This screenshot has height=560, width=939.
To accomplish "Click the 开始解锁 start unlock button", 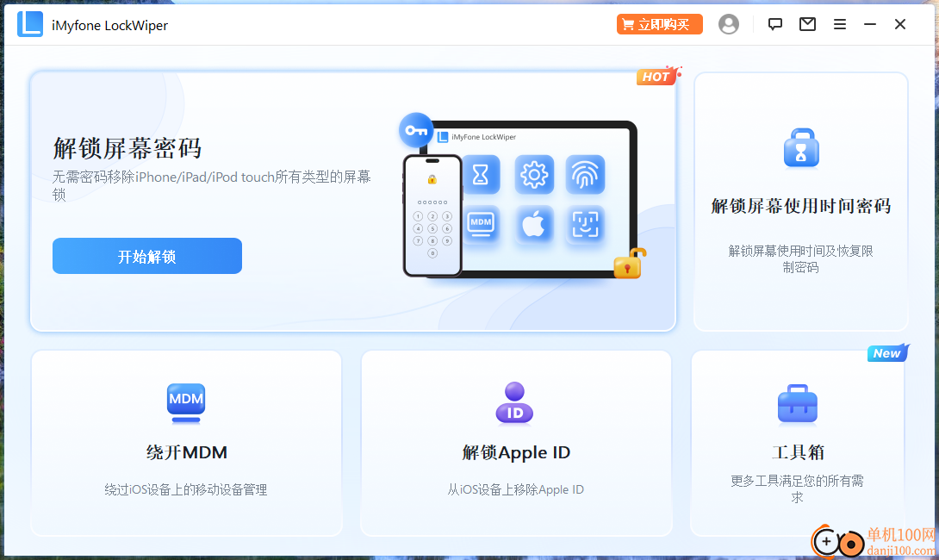I will pos(147,256).
